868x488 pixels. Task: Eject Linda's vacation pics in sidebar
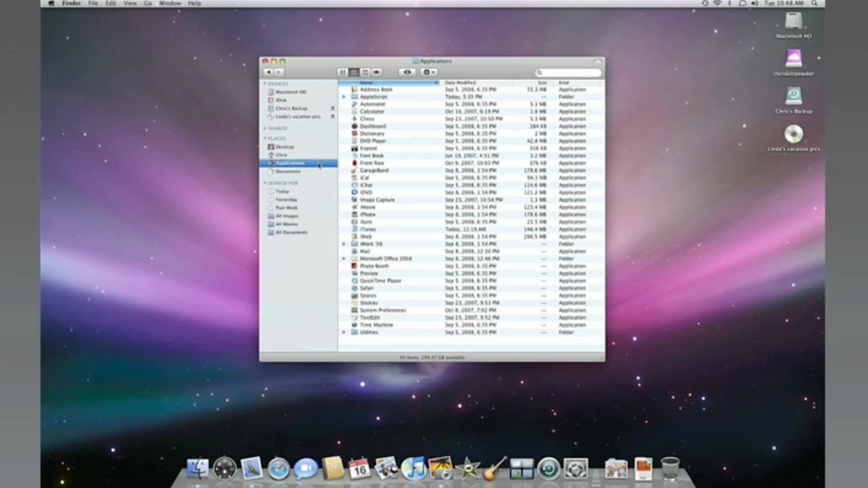[x=332, y=117]
